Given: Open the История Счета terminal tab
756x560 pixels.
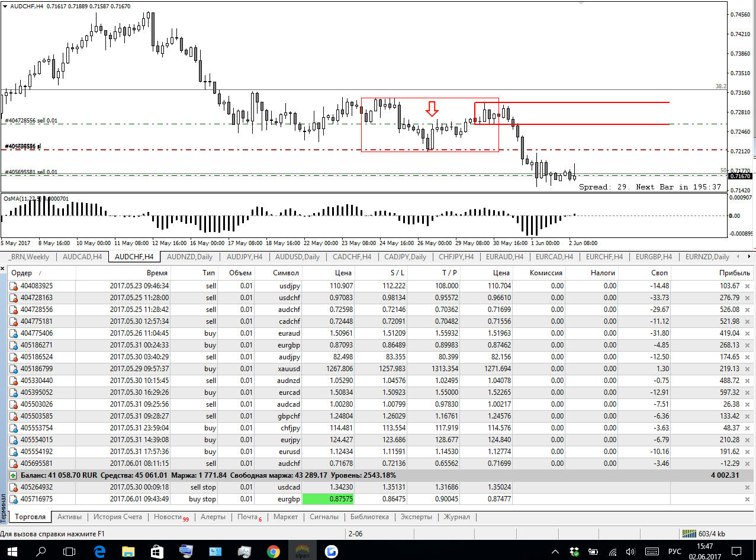Looking at the screenshot, I should (x=118, y=517).
